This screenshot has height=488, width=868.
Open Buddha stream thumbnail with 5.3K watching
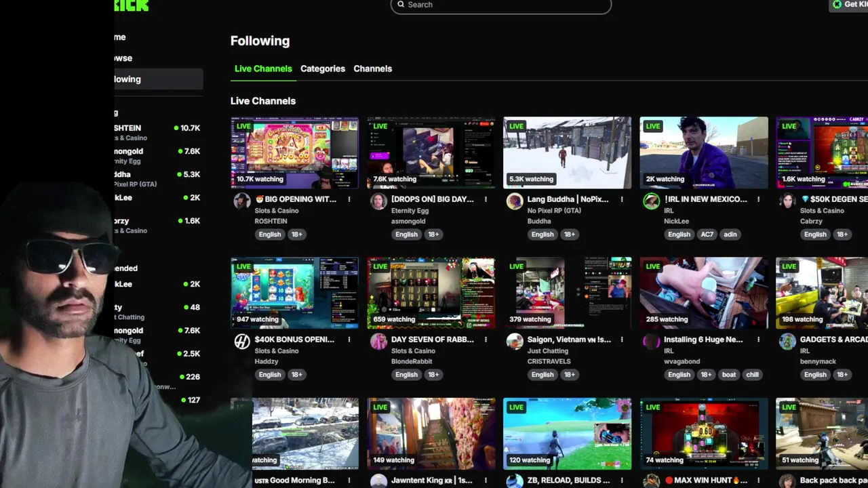coord(567,152)
